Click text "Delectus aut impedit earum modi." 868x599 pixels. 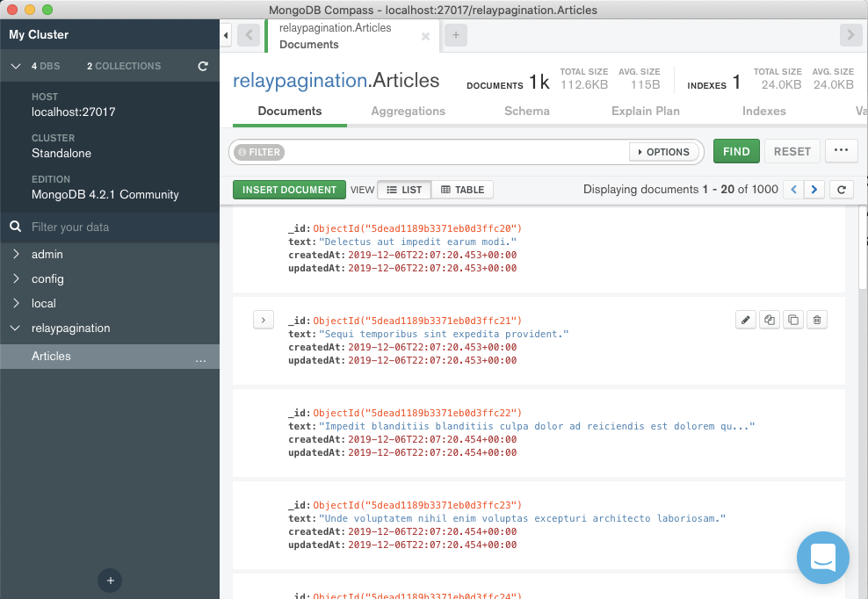[418, 242]
